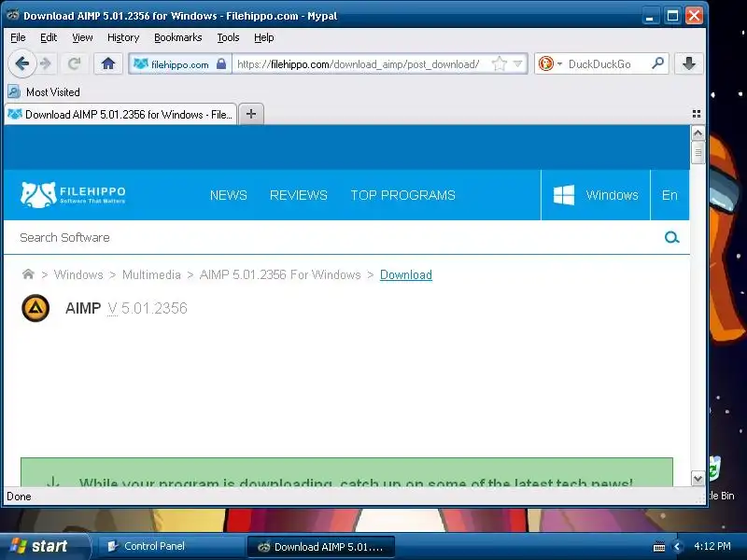Viewport: 747px width, 560px height.
Task: Click the keyboard icon in system tray
Action: click(x=659, y=547)
